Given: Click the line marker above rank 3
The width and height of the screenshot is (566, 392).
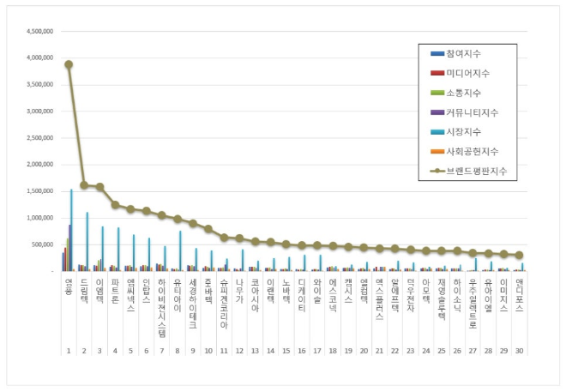Looking at the screenshot, I should coord(99,186).
